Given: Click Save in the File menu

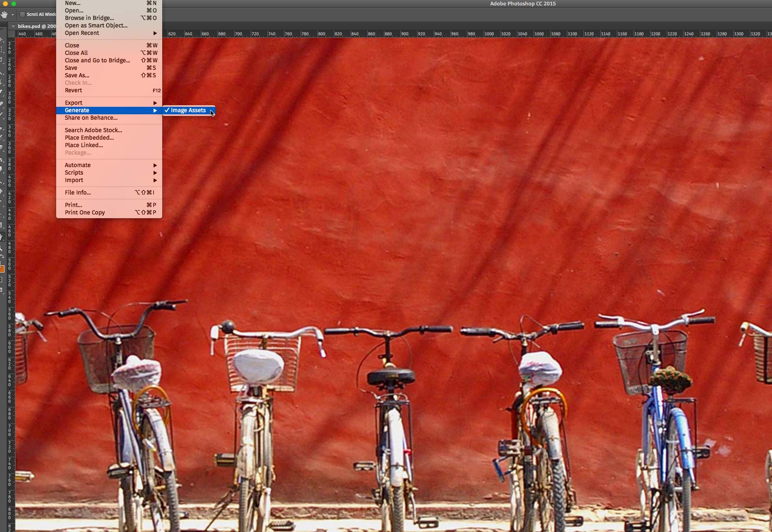Looking at the screenshot, I should tap(109, 68).
